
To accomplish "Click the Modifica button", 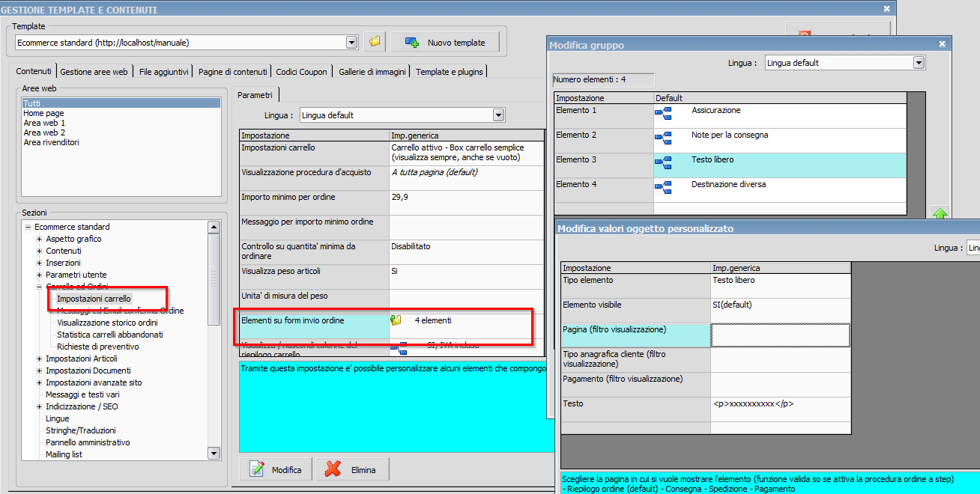I will point(276,469).
